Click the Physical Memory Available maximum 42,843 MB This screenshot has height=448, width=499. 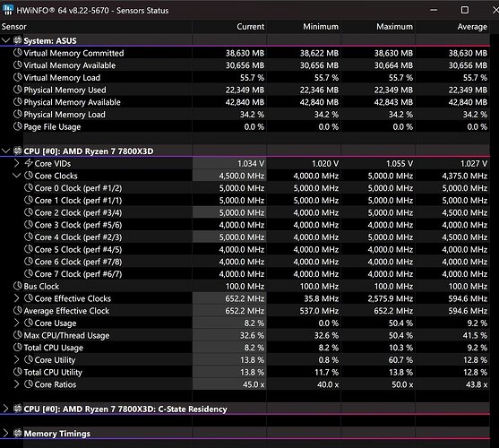(x=393, y=102)
